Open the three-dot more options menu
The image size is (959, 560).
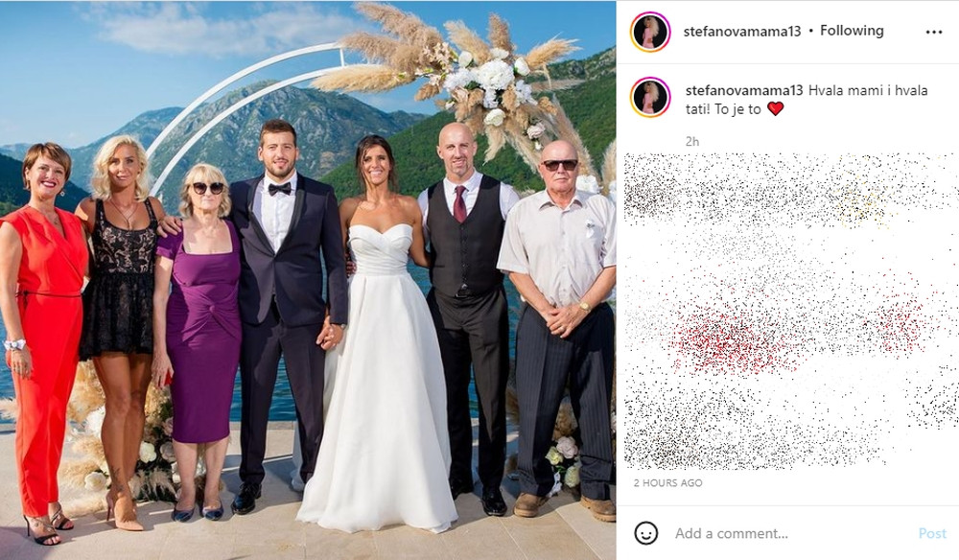pyautogui.click(x=933, y=32)
